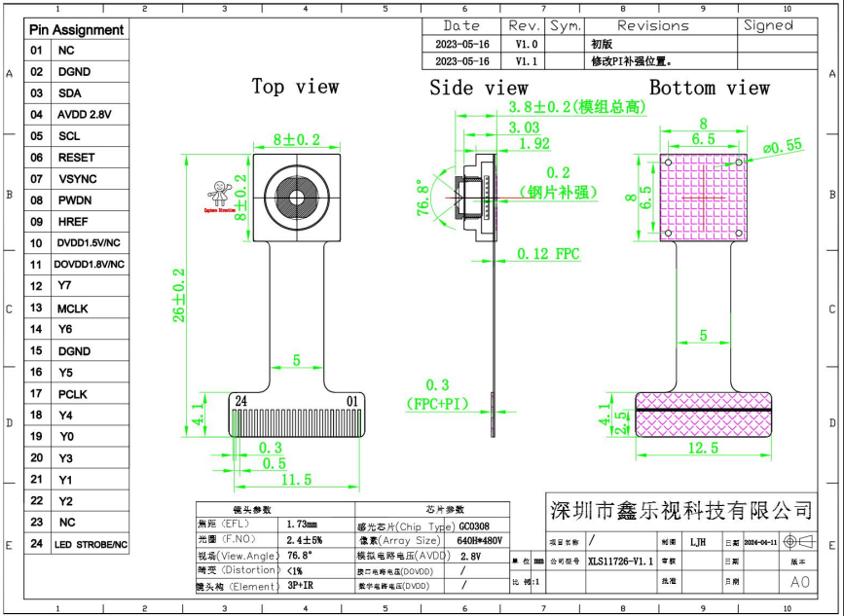The image size is (844, 616).
Task: Click the 'PWDN' pin label
Action: click(x=75, y=200)
